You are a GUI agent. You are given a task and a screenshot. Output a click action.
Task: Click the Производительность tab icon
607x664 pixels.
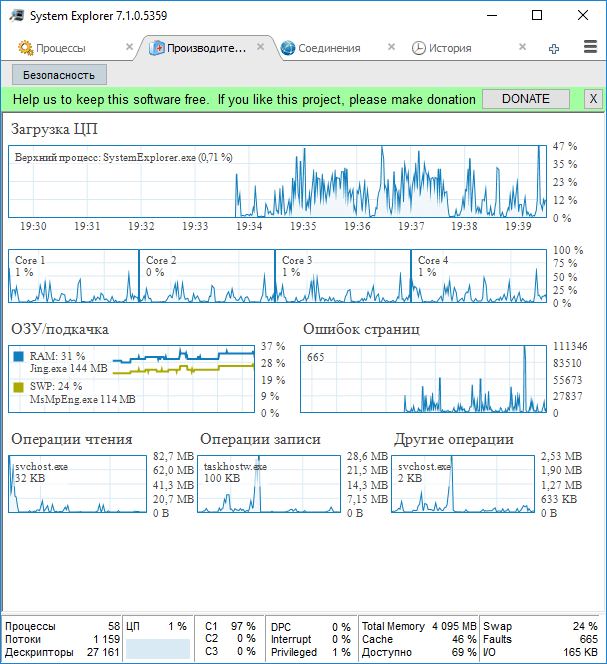point(156,48)
